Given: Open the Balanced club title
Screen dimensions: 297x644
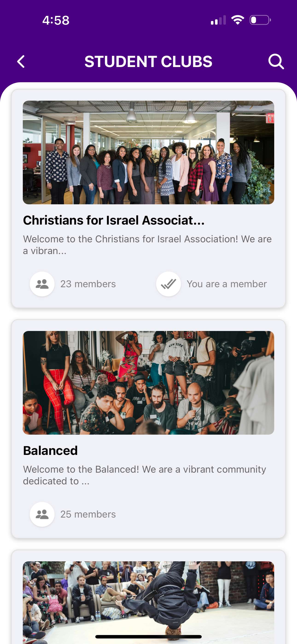Looking at the screenshot, I should coord(50,451).
